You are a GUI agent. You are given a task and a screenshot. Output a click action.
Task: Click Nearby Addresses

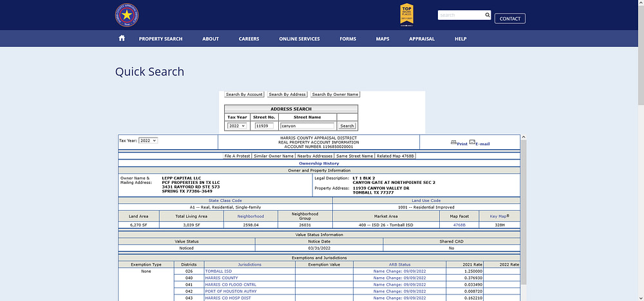315,156
